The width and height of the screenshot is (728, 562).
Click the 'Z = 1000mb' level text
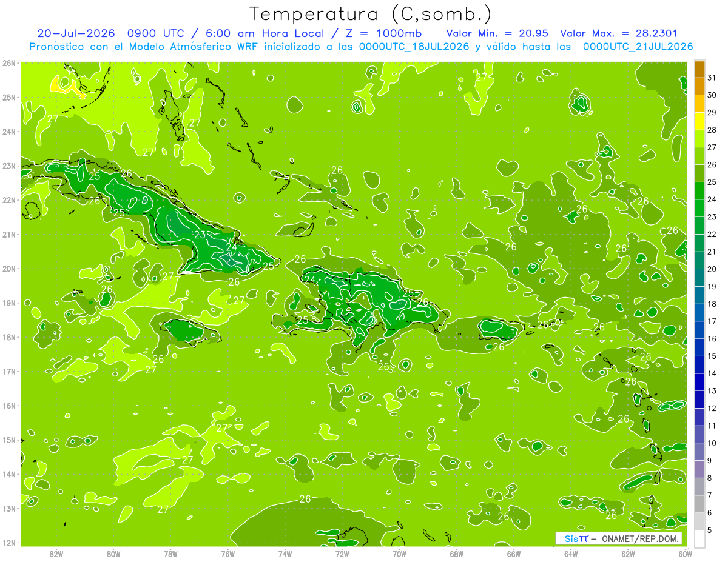pos(385,33)
